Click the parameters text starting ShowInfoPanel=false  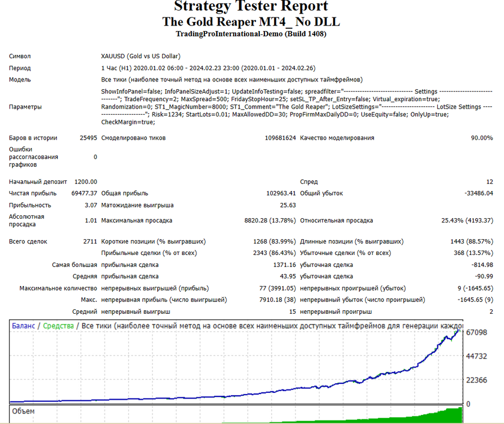tap(297, 107)
